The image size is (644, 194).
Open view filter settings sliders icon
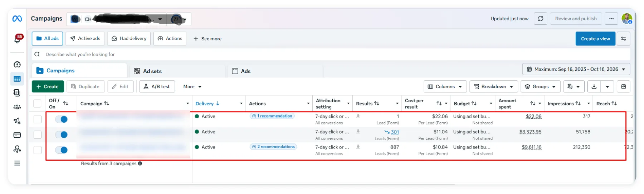point(624,39)
